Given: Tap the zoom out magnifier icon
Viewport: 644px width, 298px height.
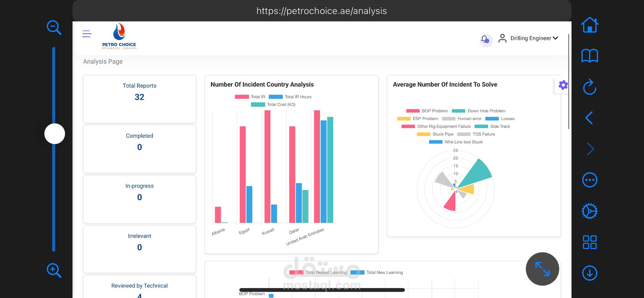Looking at the screenshot, I should pos(54,27).
